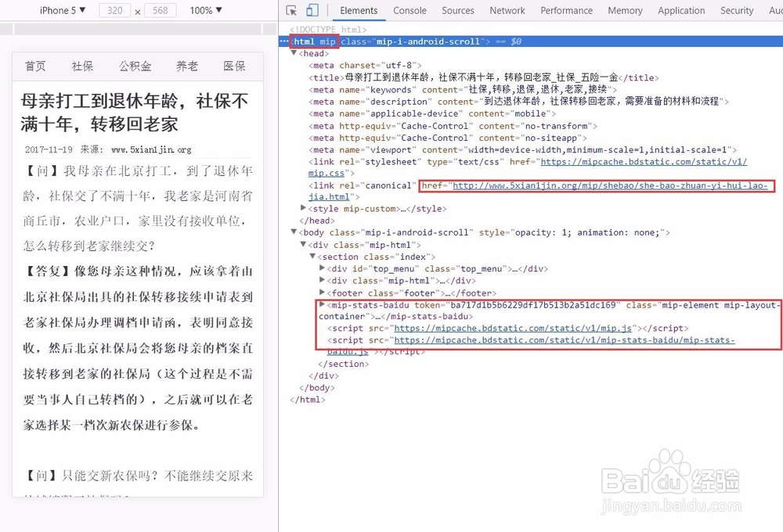Viewport: 783px width, 532px height.
Task: Switch to the Sources tab
Action: [x=458, y=11]
